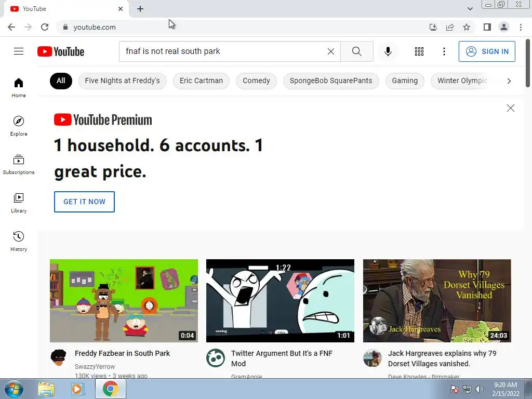View site info lock icon

pos(65,27)
